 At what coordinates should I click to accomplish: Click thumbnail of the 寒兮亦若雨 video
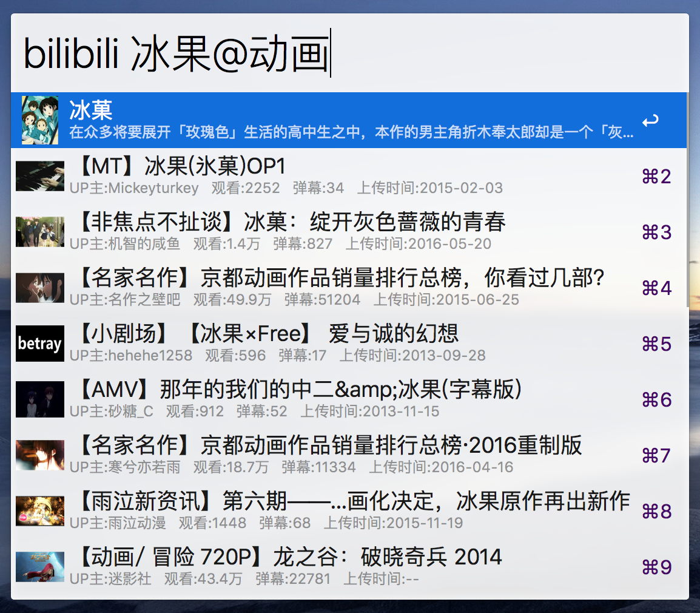(40, 455)
